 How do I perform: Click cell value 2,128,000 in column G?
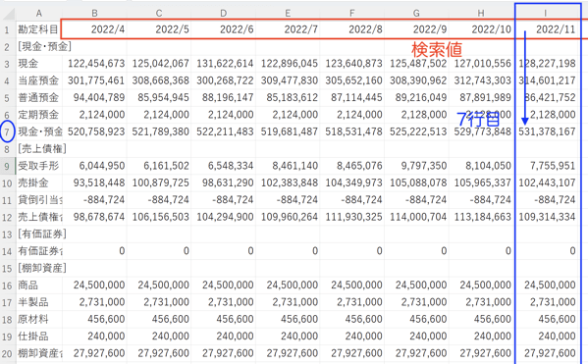click(416, 115)
